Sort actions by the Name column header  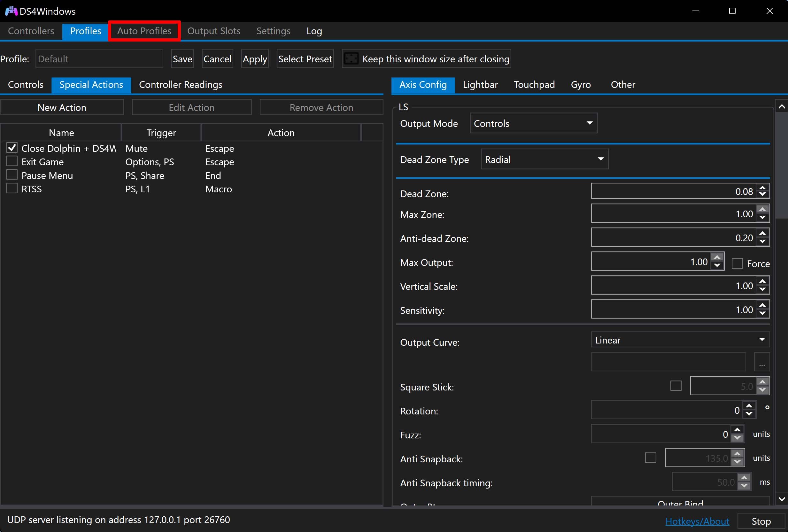61,133
